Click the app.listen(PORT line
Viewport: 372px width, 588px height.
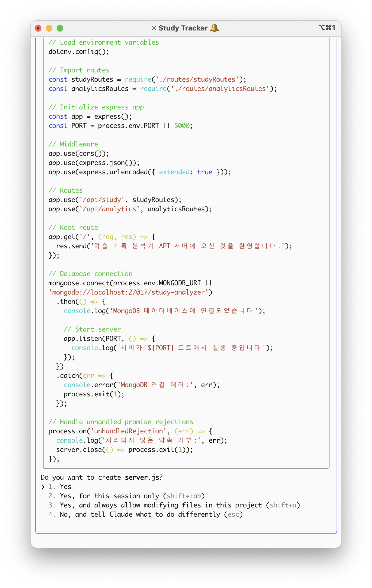click(x=110, y=338)
